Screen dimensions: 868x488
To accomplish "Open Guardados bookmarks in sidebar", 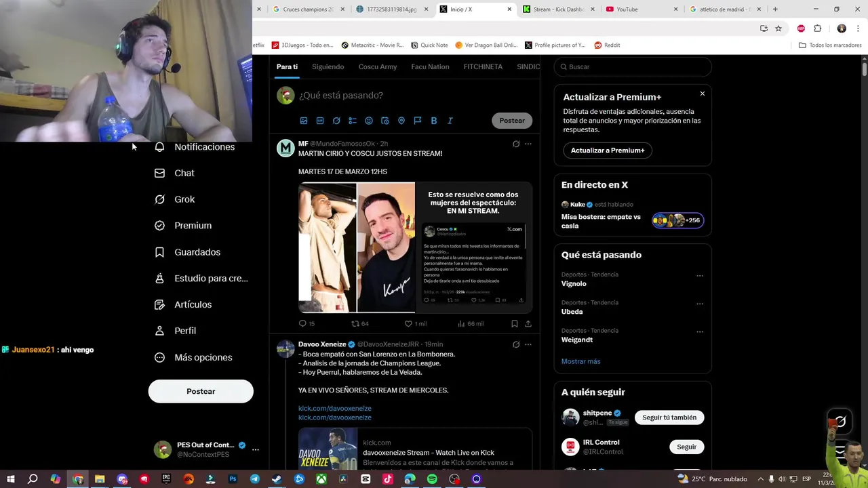I will pos(188,252).
